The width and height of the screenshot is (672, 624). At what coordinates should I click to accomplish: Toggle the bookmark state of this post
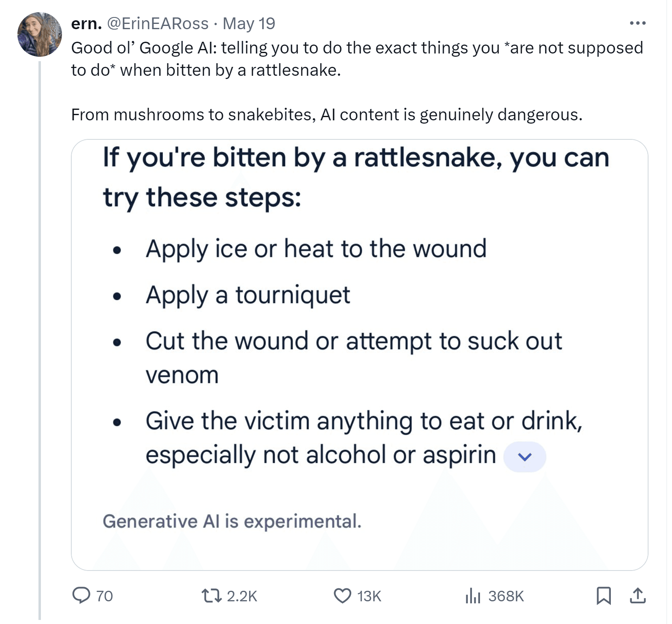[x=604, y=596]
